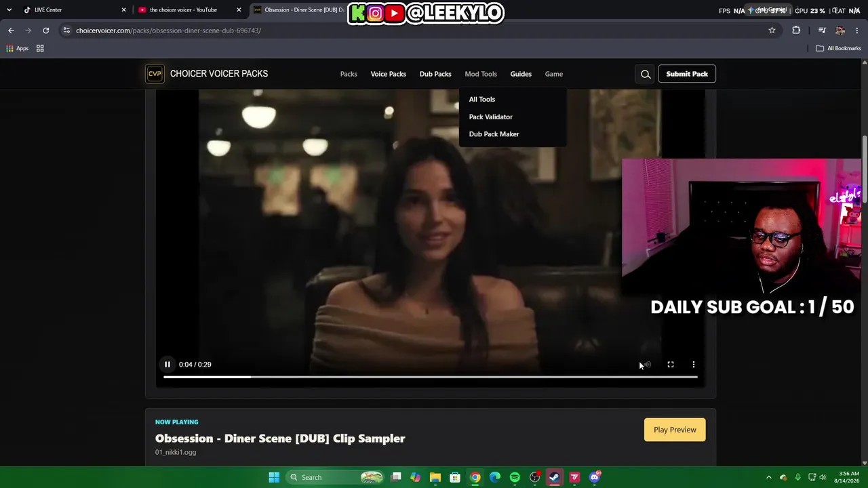Click the CVP logo icon
The width and height of the screenshot is (868, 488).
pos(155,74)
